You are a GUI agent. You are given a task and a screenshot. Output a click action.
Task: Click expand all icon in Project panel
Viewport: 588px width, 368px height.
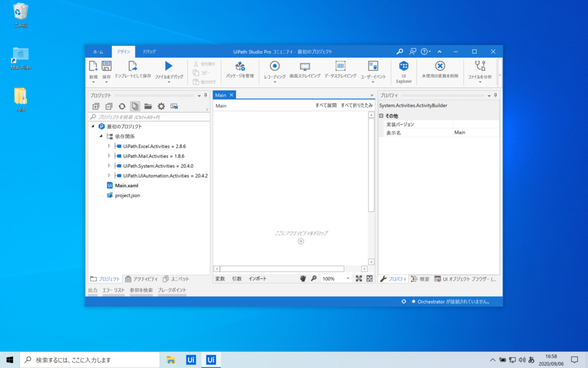pyautogui.click(x=96, y=106)
